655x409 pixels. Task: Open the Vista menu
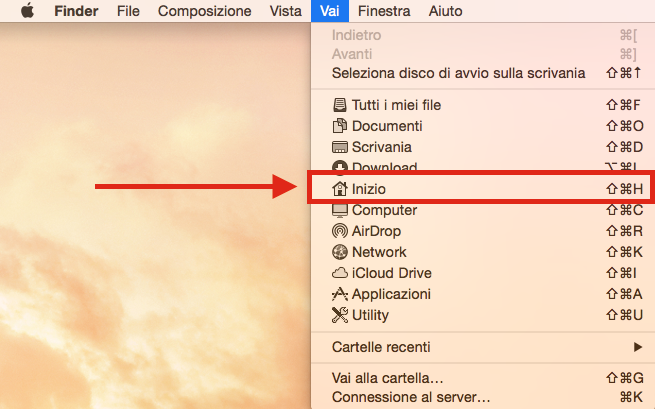point(285,11)
